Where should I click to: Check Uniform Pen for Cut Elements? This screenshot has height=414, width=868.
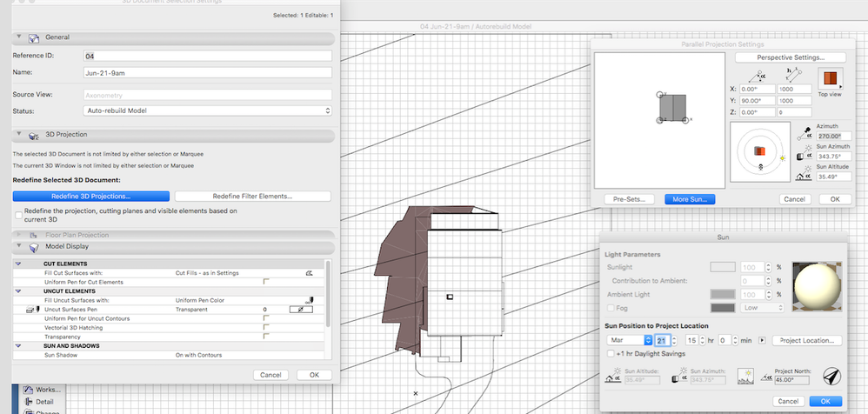tap(266, 283)
